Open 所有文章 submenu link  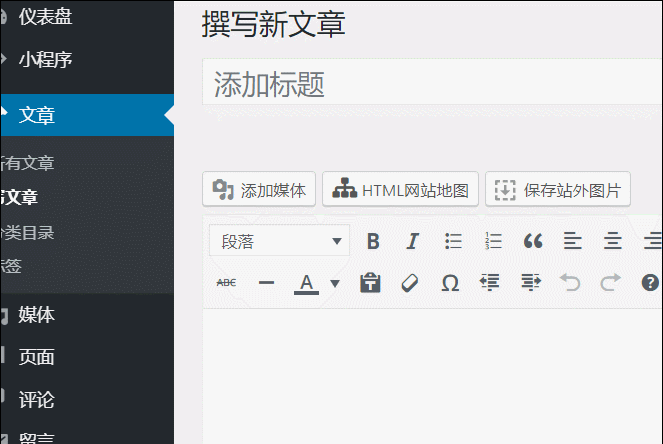[27, 163]
